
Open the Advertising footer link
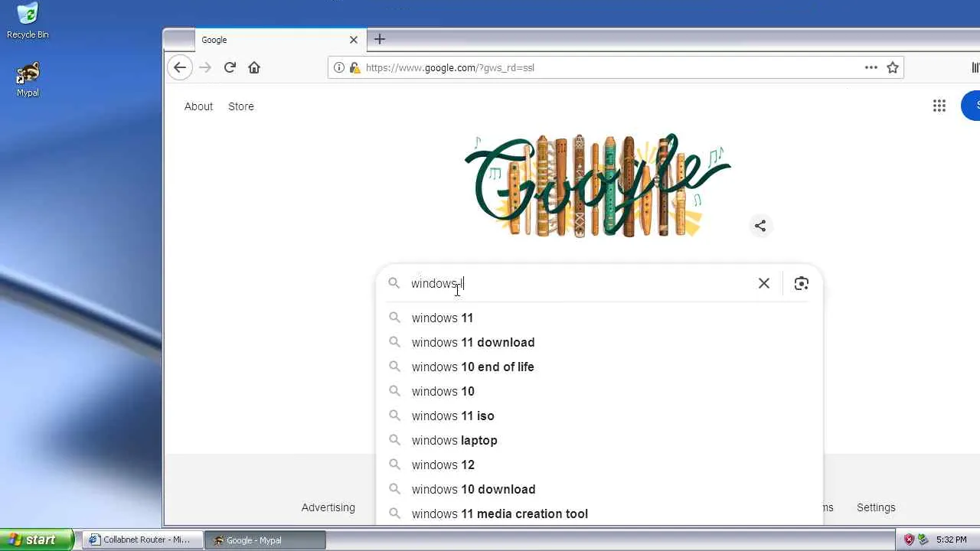coord(328,507)
